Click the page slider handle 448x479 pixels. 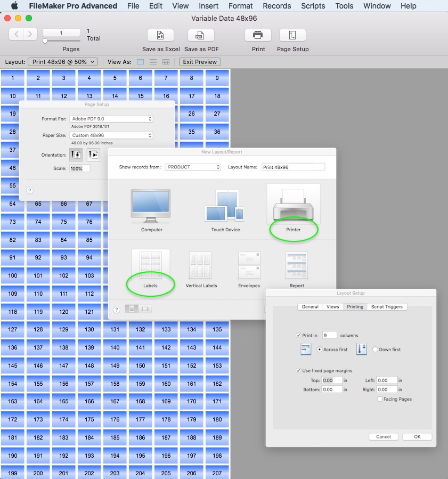pyautogui.click(x=45, y=41)
